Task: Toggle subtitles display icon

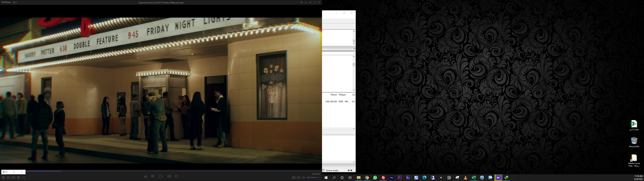Action: point(299,177)
